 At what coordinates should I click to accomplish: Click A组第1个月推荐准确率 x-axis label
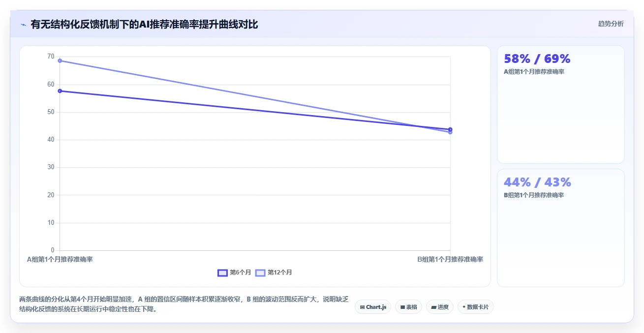pyautogui.click(x=60, y=259)
